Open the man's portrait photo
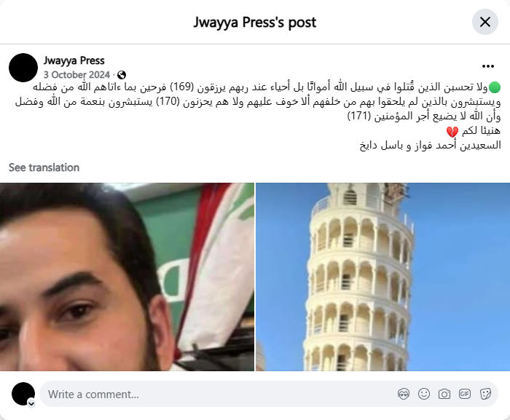Screen dimensions: 510x420 (x=127, y=277)
